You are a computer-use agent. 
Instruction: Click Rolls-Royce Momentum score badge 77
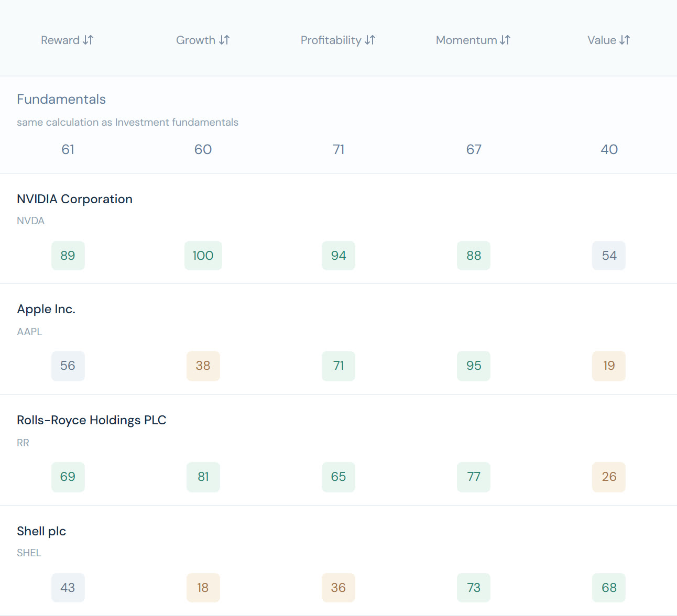click(474, 477)
